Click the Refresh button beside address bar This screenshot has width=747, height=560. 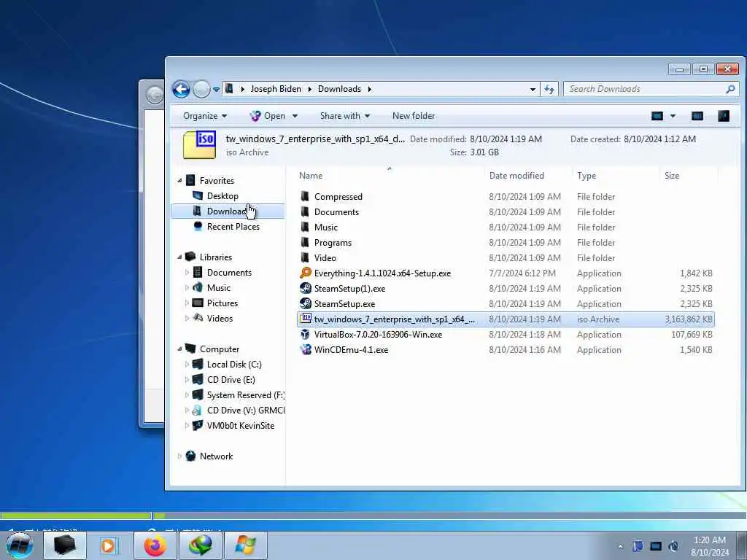tap(549, 89)
